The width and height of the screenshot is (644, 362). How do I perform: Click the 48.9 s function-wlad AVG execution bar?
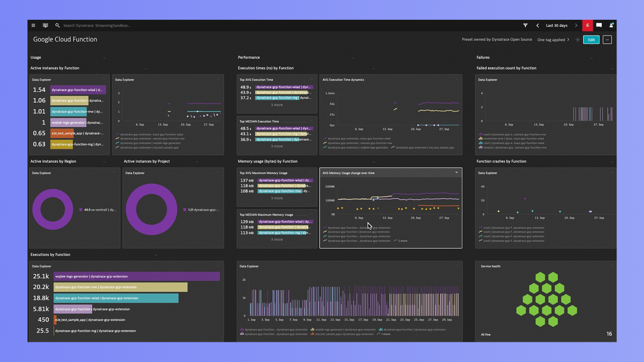click(x=284, y=87)
